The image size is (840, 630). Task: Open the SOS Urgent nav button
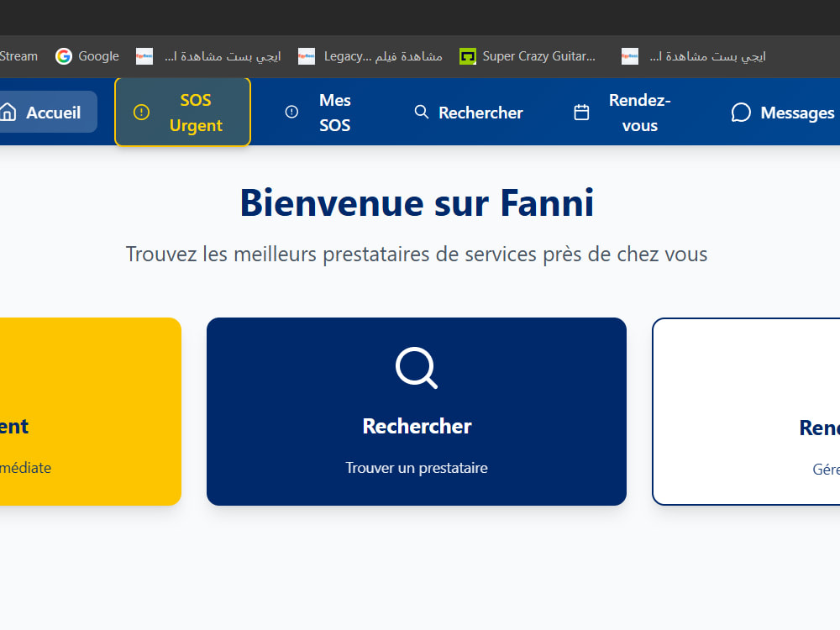click(182, 112)
